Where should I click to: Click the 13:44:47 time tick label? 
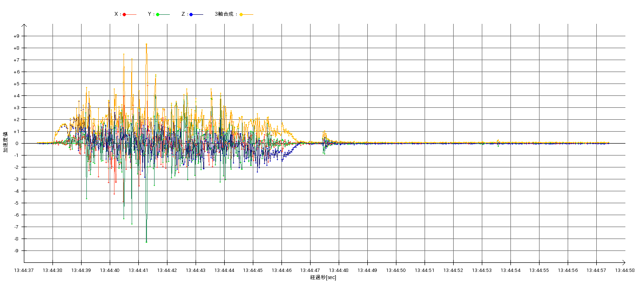point(310,270)
